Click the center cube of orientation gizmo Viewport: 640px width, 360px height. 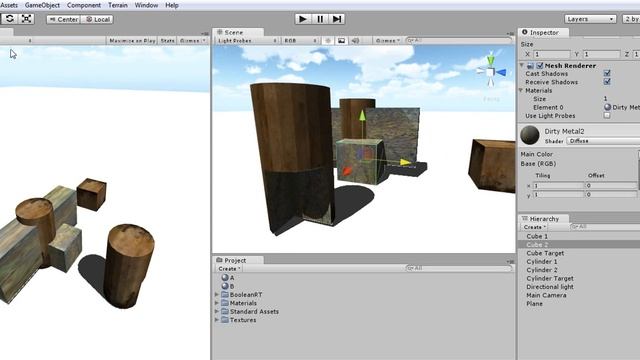(x=490, y=72)
